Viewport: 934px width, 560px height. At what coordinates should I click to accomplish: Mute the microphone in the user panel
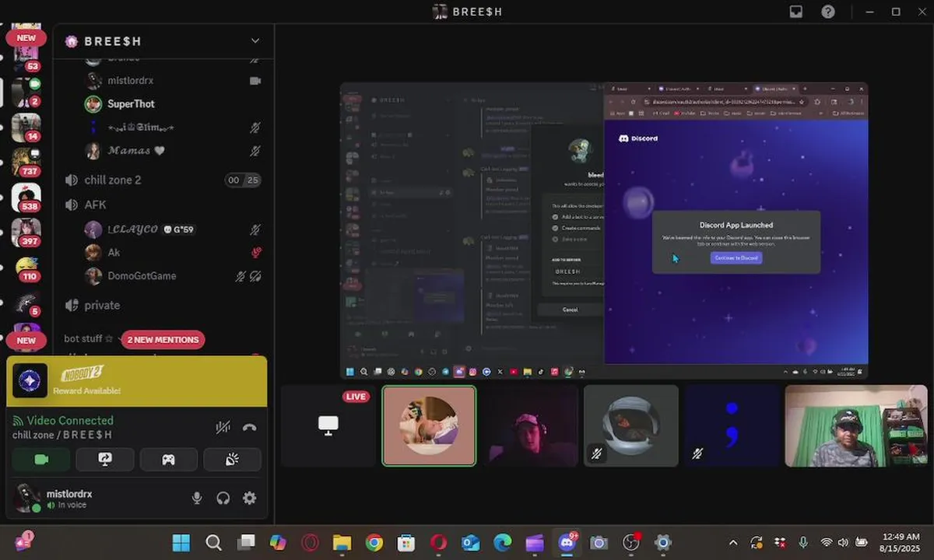[198, 499]
